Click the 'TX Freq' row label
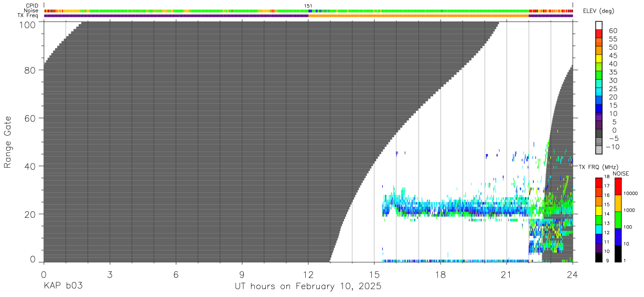 coord(29,15)
